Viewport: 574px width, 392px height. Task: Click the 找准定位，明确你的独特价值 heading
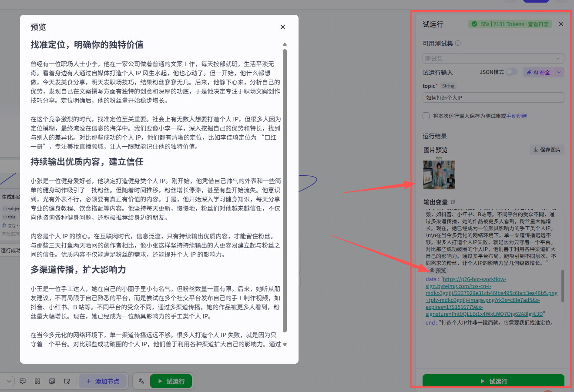pyautogui.click(x=87, y=45)
